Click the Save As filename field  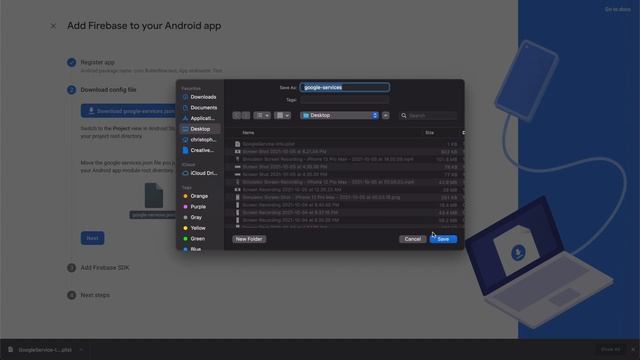click(x=344, y=87)
